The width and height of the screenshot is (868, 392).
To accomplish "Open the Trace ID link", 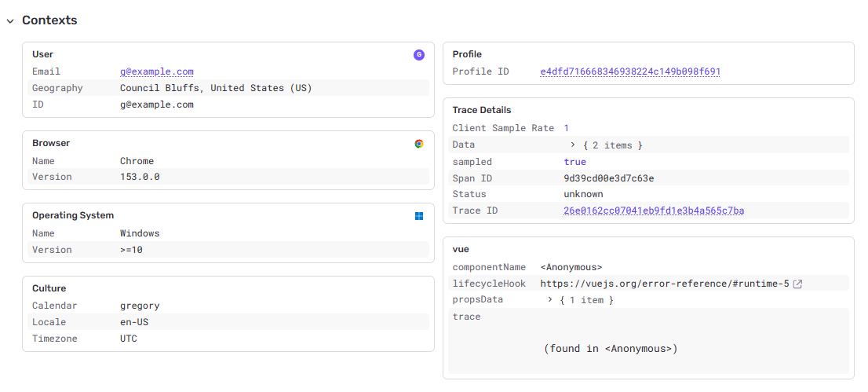I will [x=654, y=211].
